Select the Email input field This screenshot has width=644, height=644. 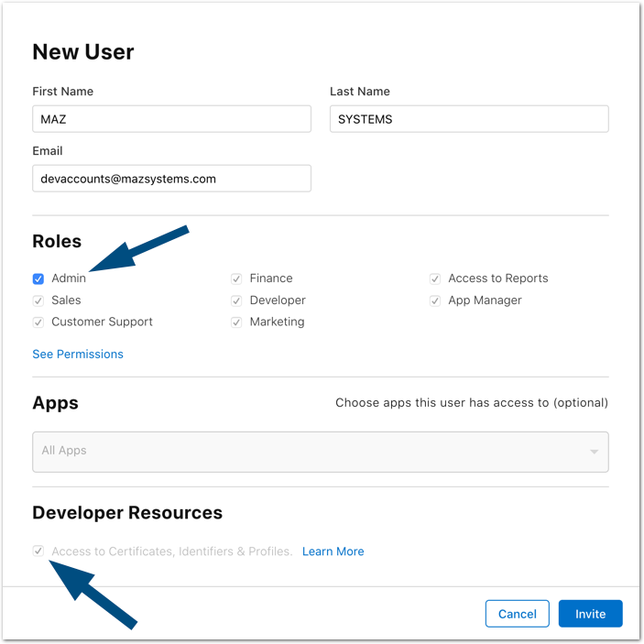pyautogui.click(x=171, y=179)
